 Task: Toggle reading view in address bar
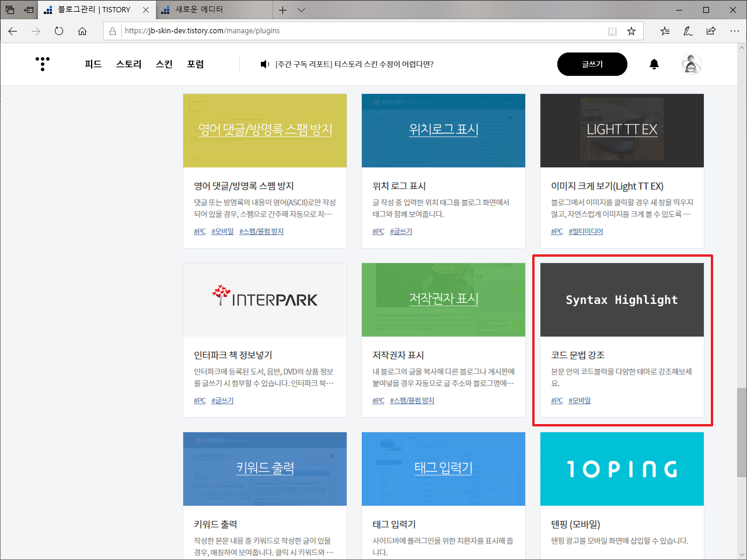tap(612, 32)
